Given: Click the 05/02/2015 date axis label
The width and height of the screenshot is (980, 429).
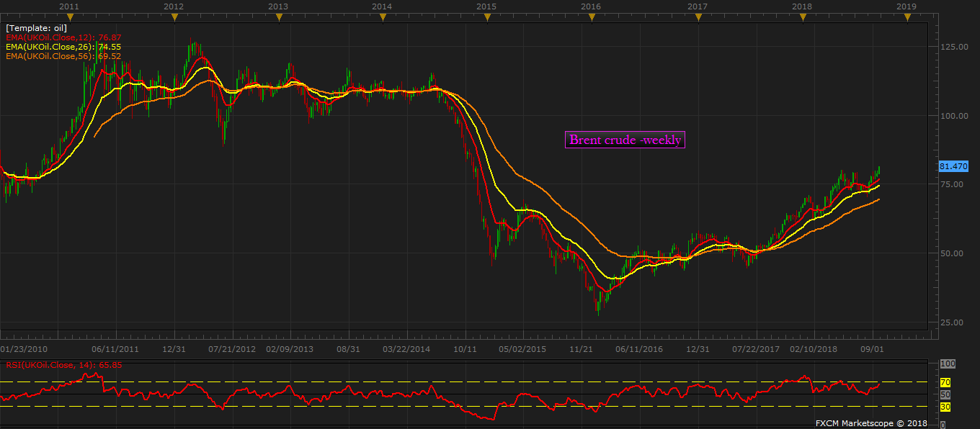Looking at the screenshot, I should (522, 349).
